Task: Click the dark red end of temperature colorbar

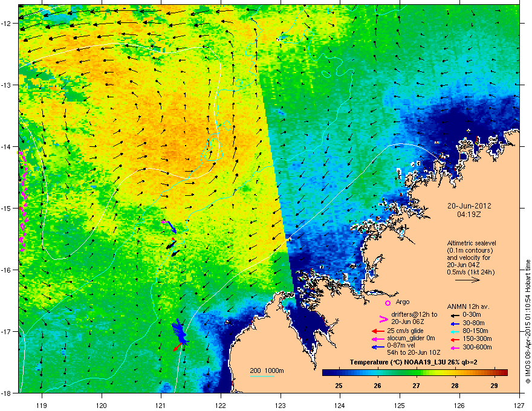Action: [504, 372]
